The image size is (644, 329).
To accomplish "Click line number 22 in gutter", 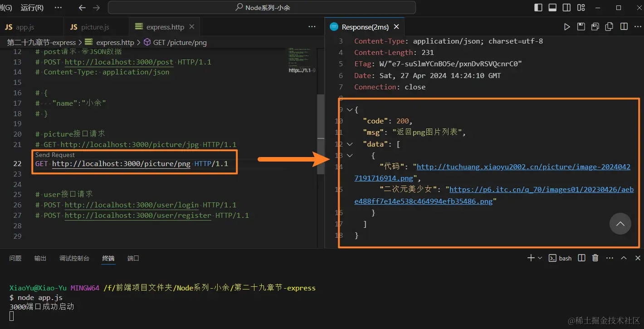I will pyautogui.click(x=18, y=163).
